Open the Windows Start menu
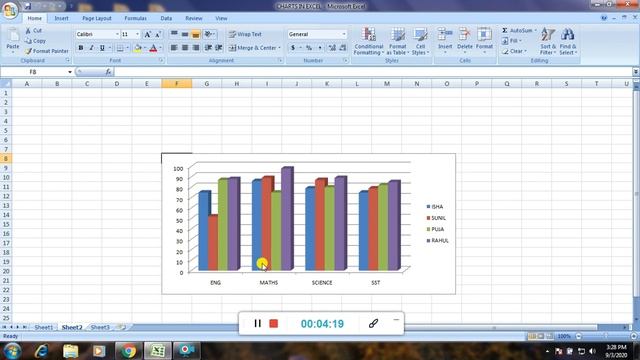Viewport: 640px width, 360px height. pyautogui.click(x=12, y=351)
